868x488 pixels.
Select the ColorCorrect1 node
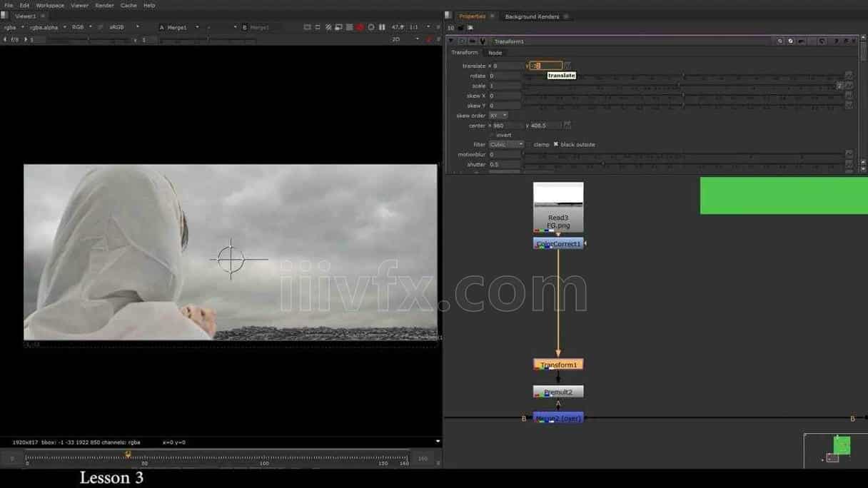(x=558, y=244)
